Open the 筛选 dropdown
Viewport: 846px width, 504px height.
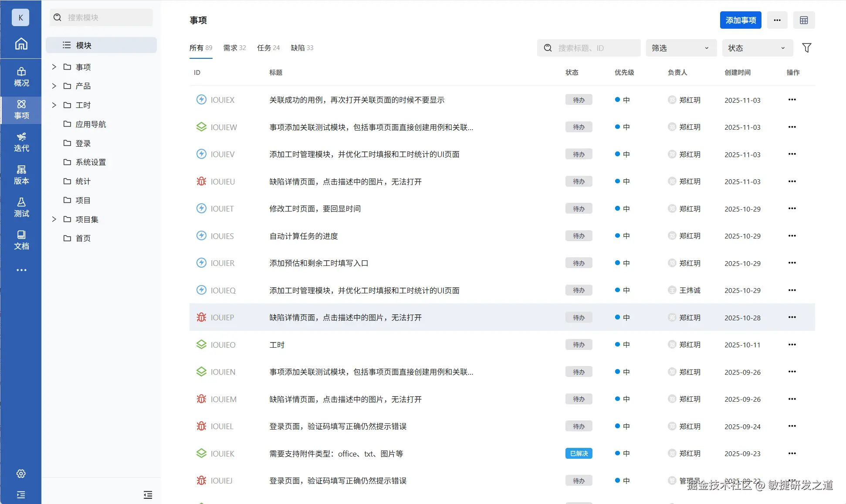tap(681, 48)
